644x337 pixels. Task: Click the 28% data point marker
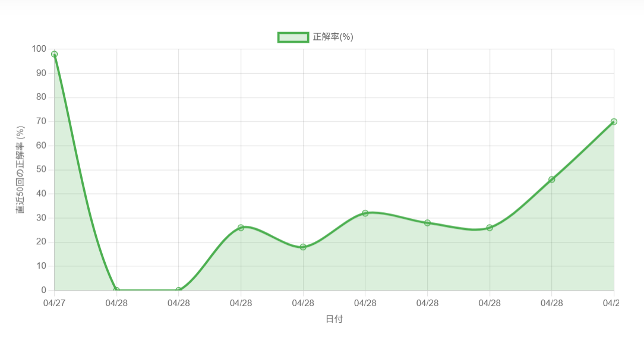click(427, 223)
